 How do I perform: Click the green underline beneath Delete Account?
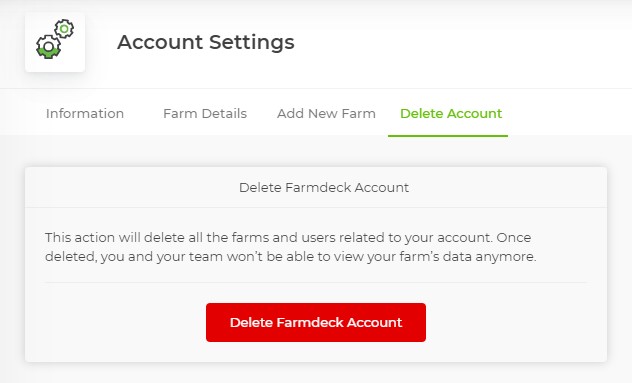(448, 135)
